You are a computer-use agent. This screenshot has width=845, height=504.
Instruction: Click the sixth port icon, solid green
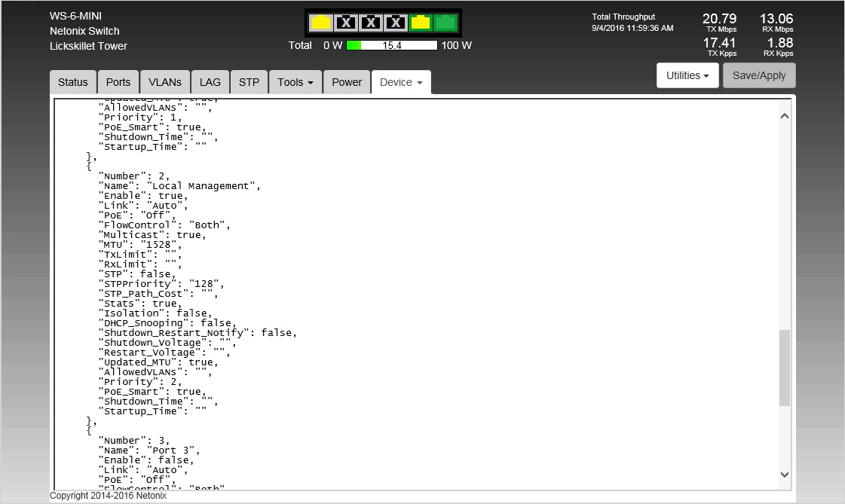click(x=445, y=23)
